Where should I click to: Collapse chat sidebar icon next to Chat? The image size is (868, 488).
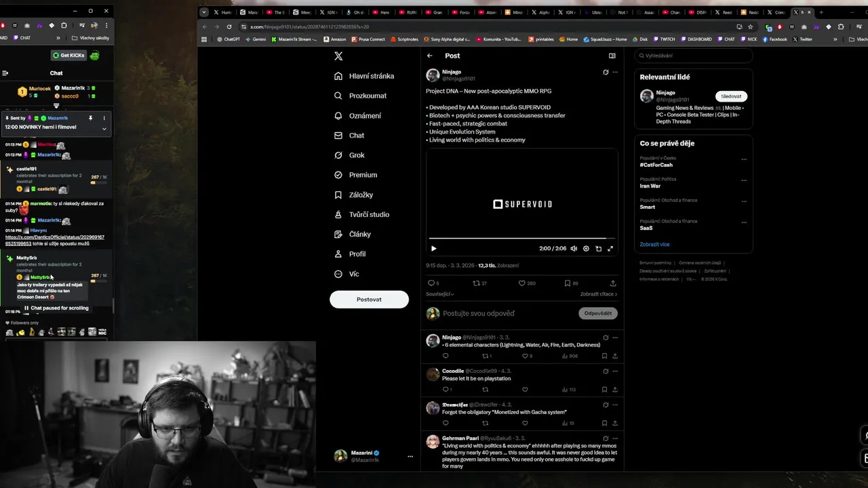tap(5, 73)
